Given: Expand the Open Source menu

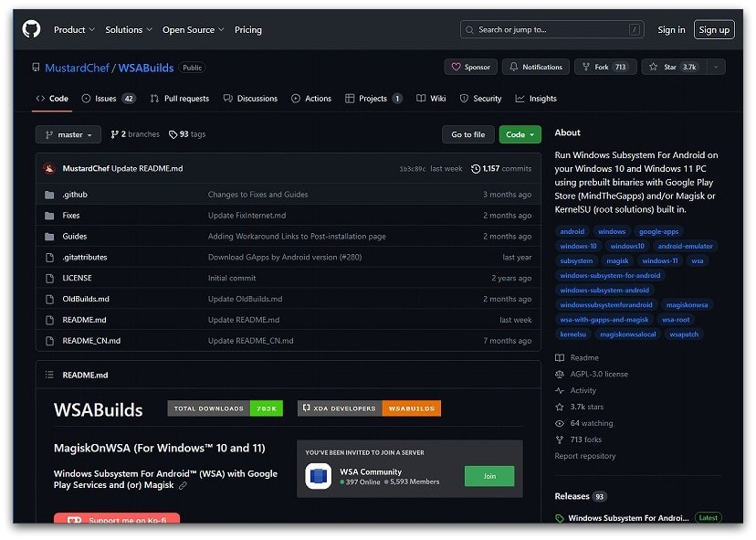Looking at the screenshot, I should pos(193,30).
